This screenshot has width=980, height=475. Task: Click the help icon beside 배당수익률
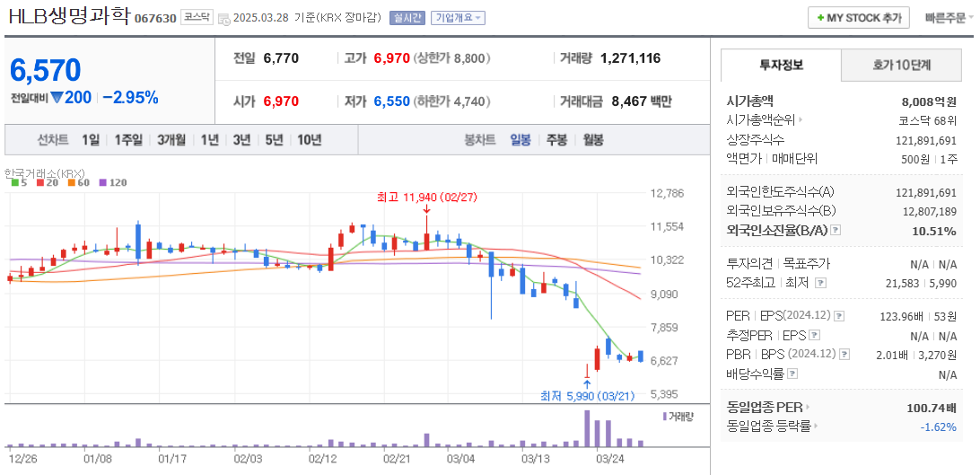pyautogui.click(x=792, y=374)
